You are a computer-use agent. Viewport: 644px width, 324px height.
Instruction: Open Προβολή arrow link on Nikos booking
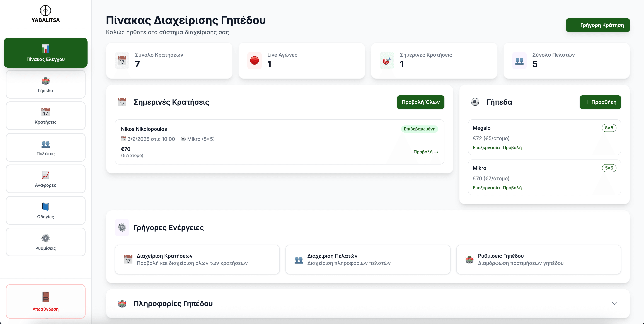pyautogui.click(x=426, y=152)
